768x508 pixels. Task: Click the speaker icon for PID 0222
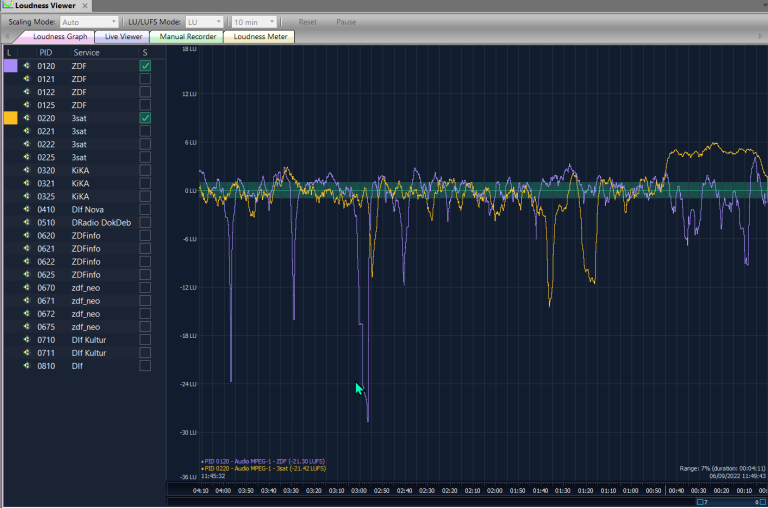[x=26, y=144]
